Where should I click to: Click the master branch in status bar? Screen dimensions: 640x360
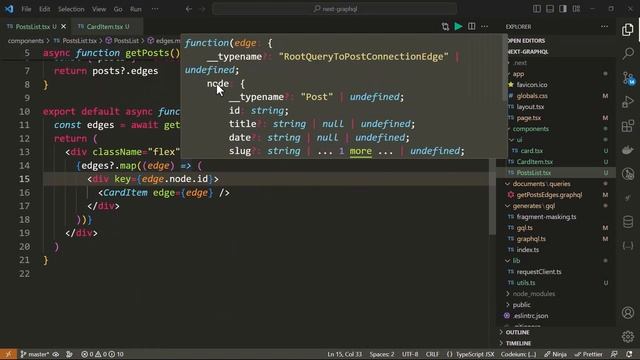[35, 354]
